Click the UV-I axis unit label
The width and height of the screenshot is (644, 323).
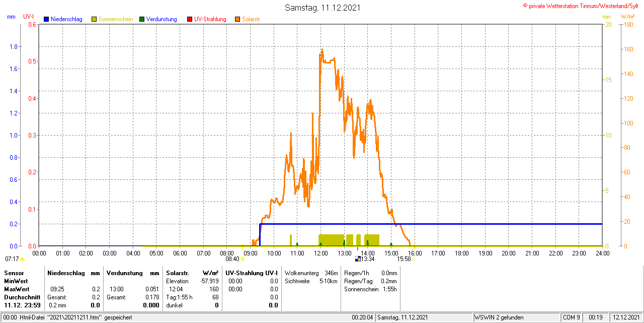point(29,17)
